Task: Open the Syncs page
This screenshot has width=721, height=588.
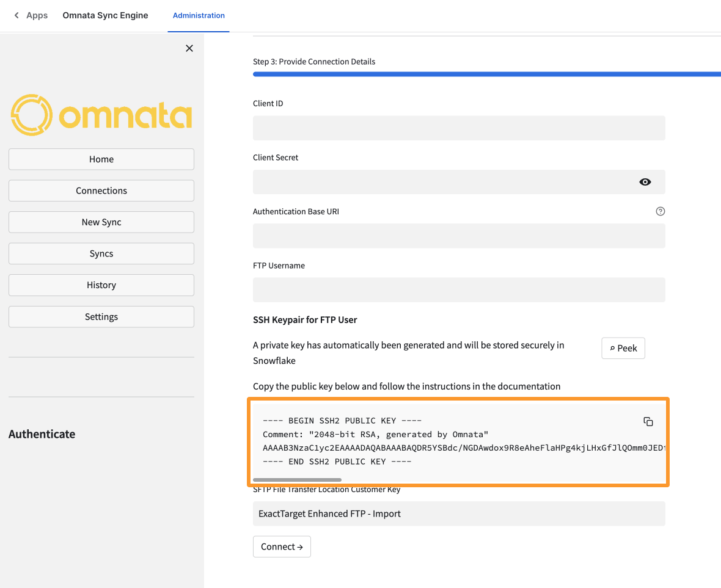Action: point(101,253)
